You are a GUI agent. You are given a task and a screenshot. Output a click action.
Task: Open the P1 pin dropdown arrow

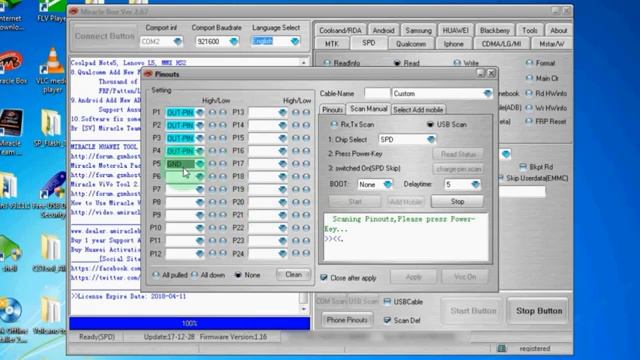(200, 112)
